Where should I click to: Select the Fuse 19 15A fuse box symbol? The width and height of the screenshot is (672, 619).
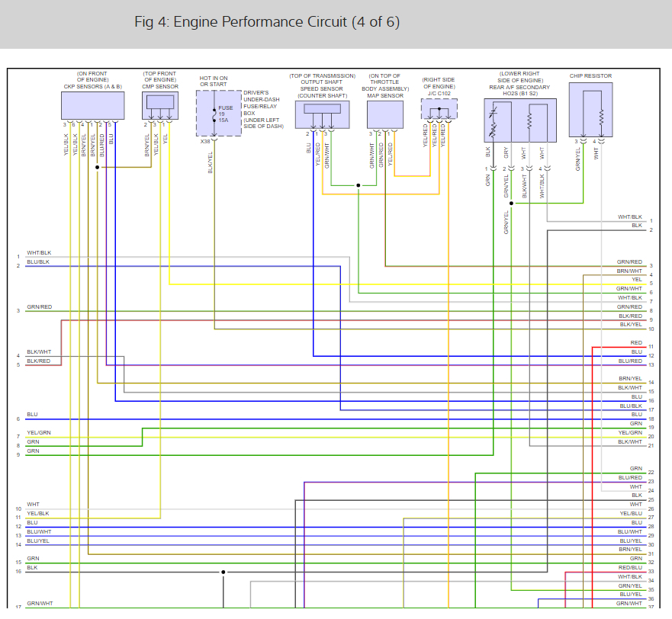click(x=218, y=113)
